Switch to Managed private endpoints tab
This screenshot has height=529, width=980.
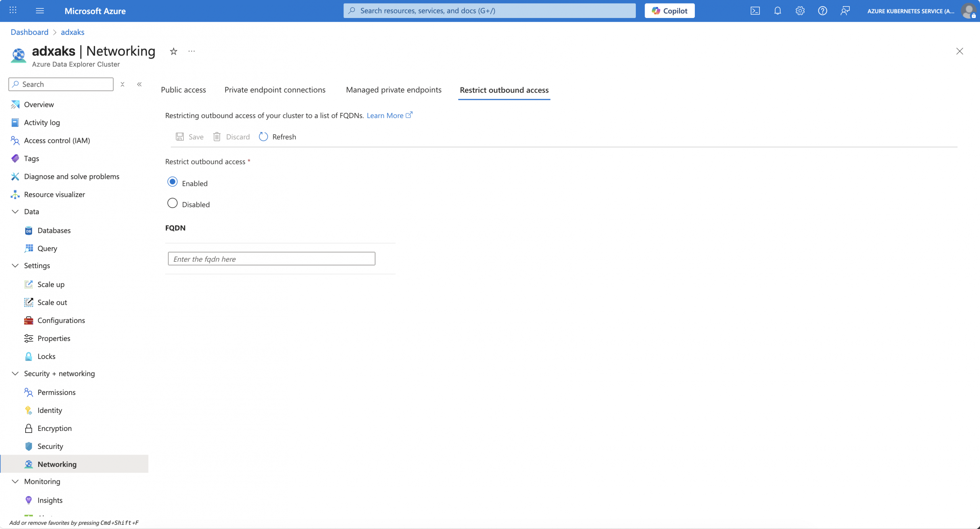coord(394,90)
